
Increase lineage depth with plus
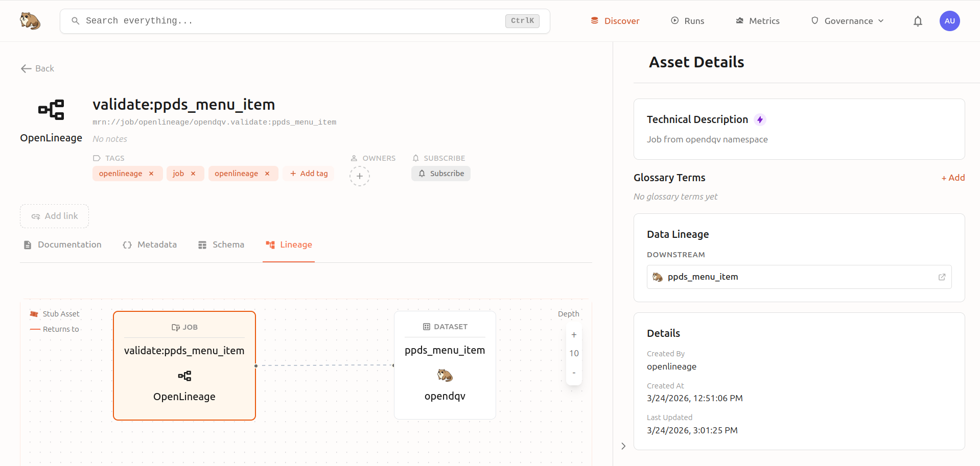574,335
